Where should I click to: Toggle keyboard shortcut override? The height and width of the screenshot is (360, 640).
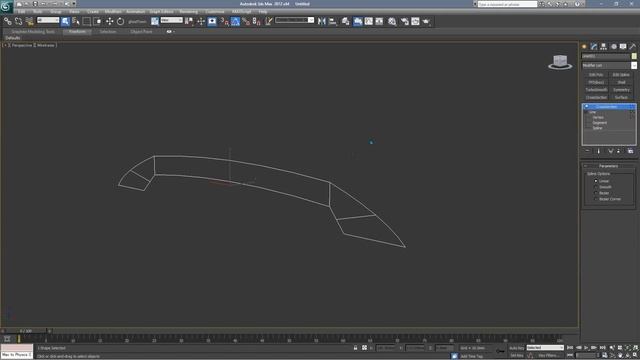click(x=212, y=21)
